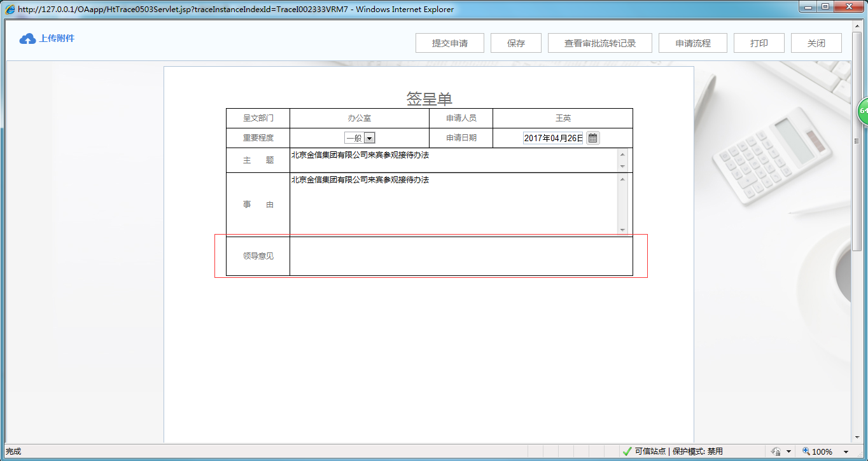Click the 提交申请 submit button
Viewport: 868px width, 461px height.
coord(449,43)
